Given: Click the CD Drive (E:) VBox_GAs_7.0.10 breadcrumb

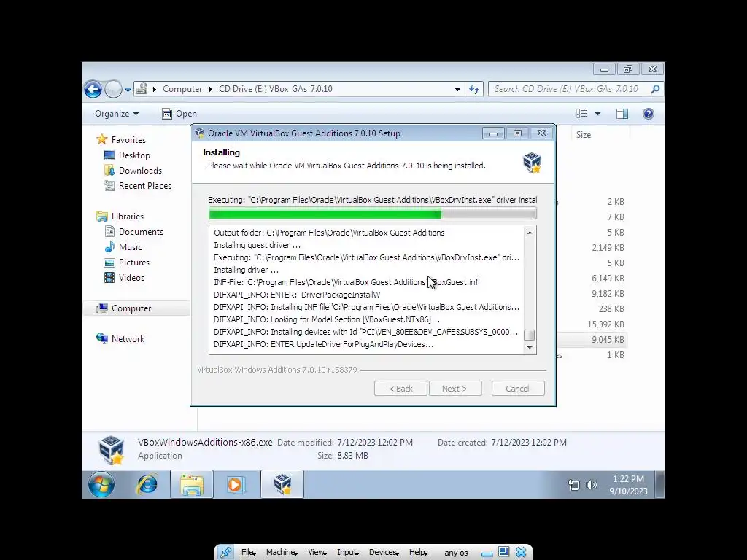Looking at the screenshot, I should click(275, 89).
